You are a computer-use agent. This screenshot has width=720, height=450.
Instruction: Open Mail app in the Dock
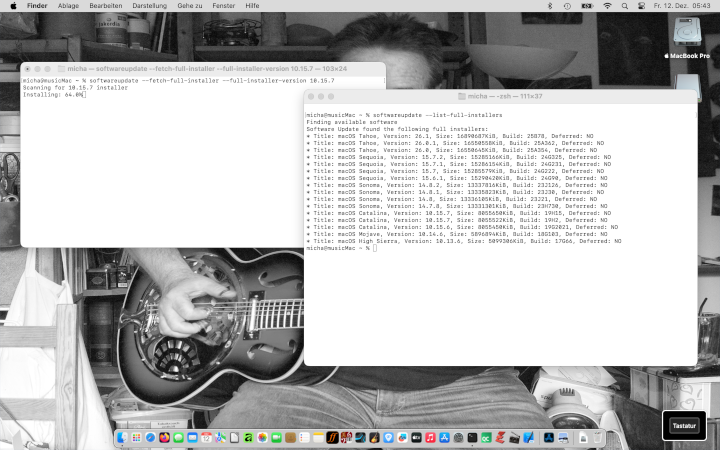click(x=192, y=438)
